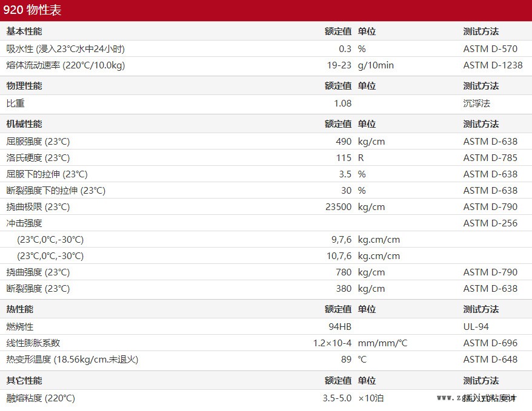This screenshot has height=411, width=532.
Task: Click the 吸水性 row label
Action: (65, 48)
